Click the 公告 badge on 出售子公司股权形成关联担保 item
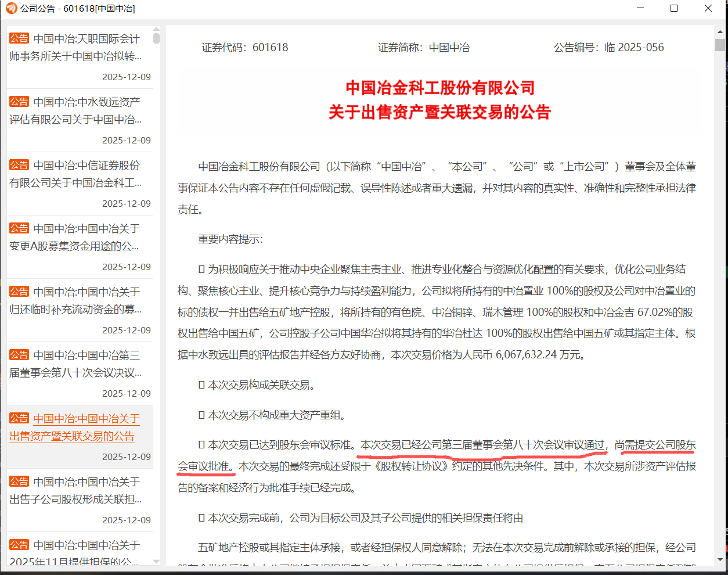 pos(19,481)
